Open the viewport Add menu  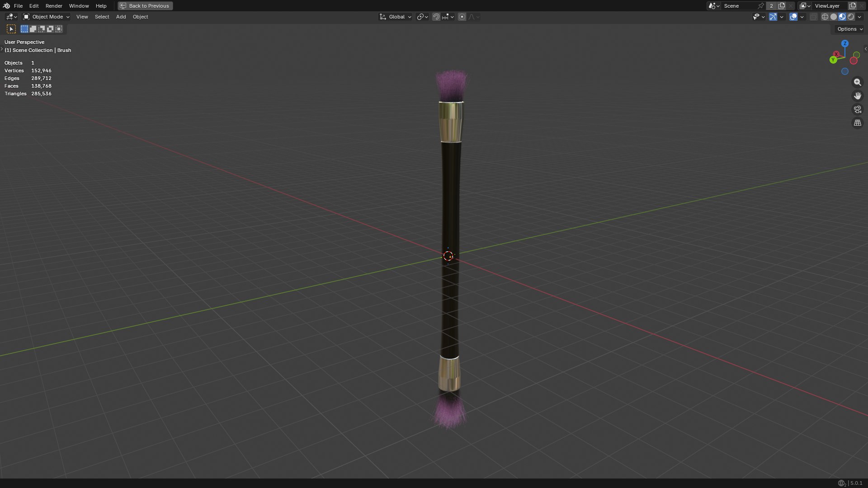tap(121, 17)
